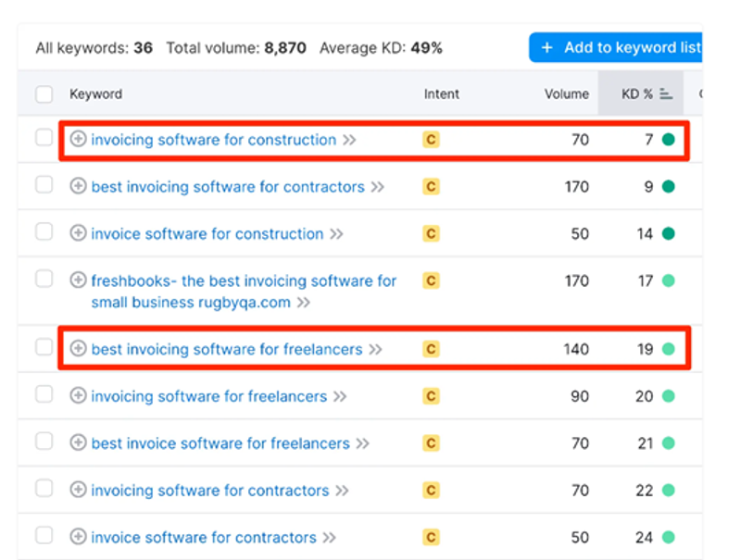This screenshot has width=741, height=560.
Task: Click Commercial intent badge for 'best invoice software for freelancers'
Action: click(x=431, y=443)
